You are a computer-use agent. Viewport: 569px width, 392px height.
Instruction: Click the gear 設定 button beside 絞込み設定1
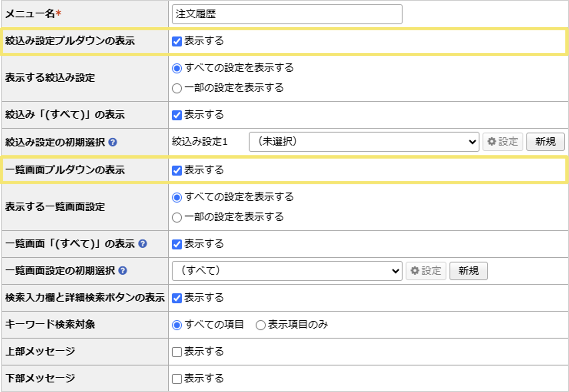[502, 142]
